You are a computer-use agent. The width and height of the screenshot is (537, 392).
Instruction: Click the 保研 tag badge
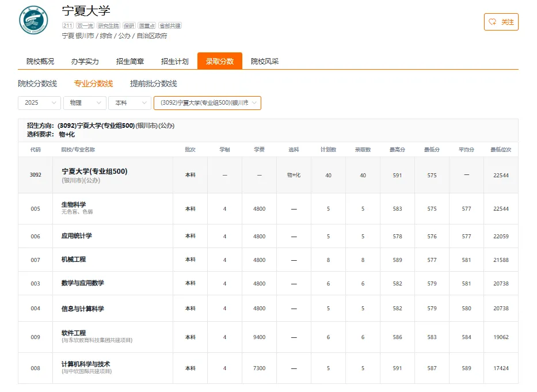(x=129, y=26)
